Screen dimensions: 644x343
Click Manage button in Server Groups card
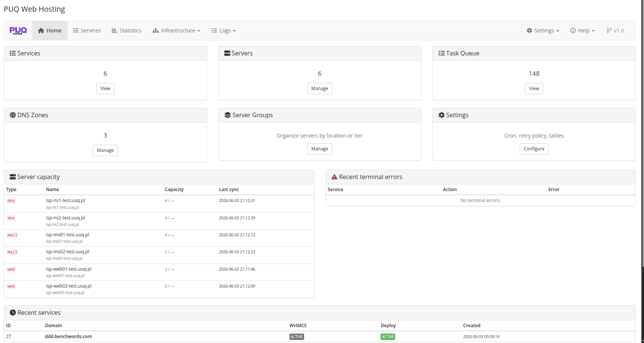320,149
